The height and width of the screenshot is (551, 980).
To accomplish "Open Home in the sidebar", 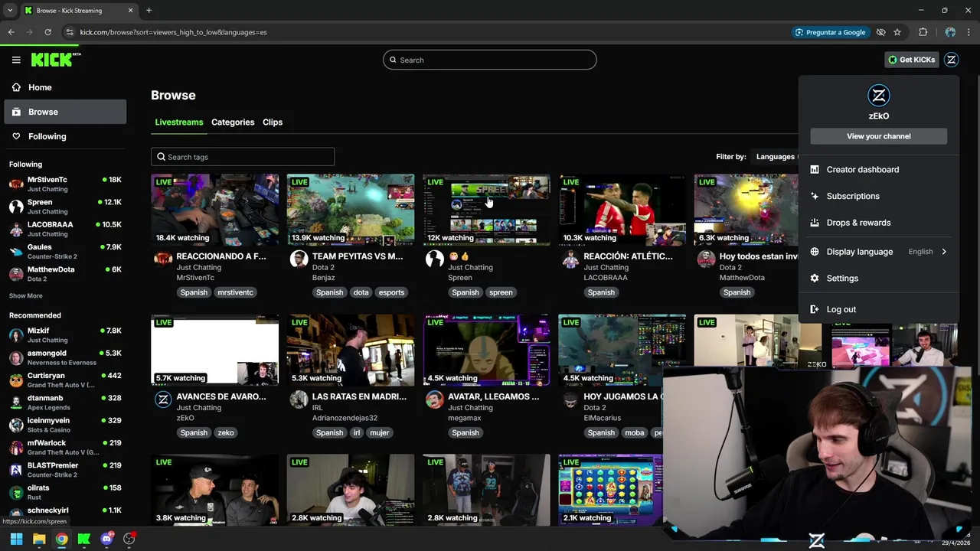I will (x=65, y=87).
